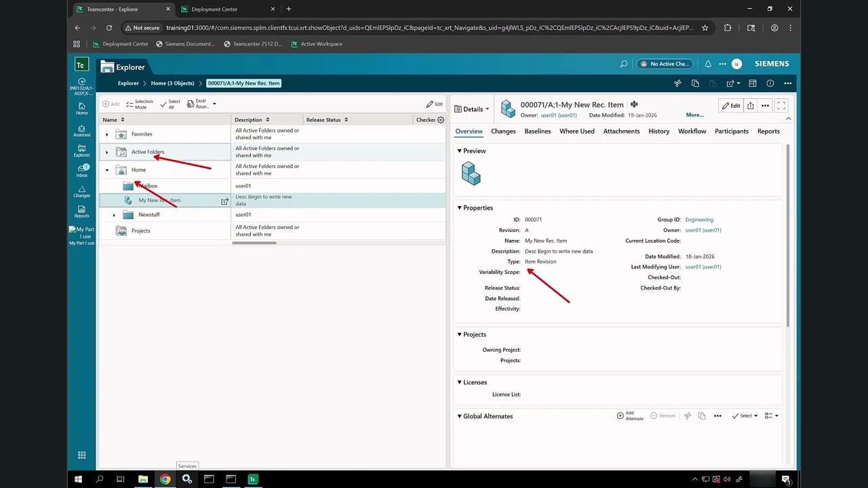The width and height of the screenshot is (868, 488).
Task: Open table column settings gear
Action: pyautogui.click(x=441, y=120)
